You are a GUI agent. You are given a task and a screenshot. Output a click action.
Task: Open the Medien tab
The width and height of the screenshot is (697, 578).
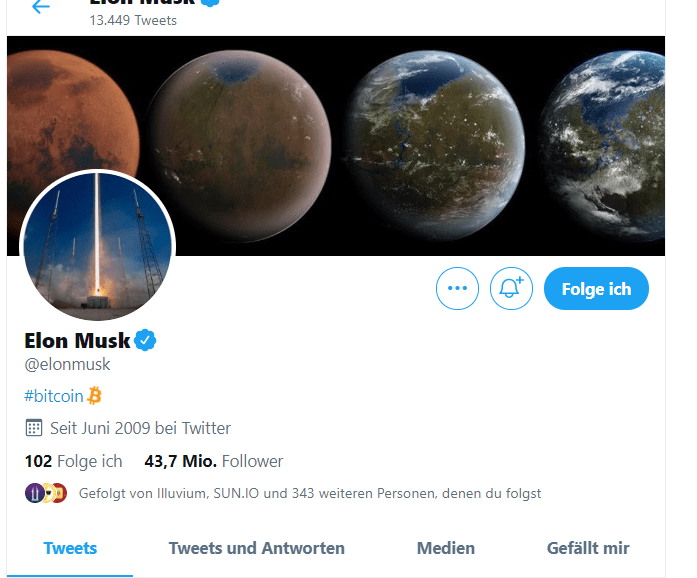click(x=446, y=548)
